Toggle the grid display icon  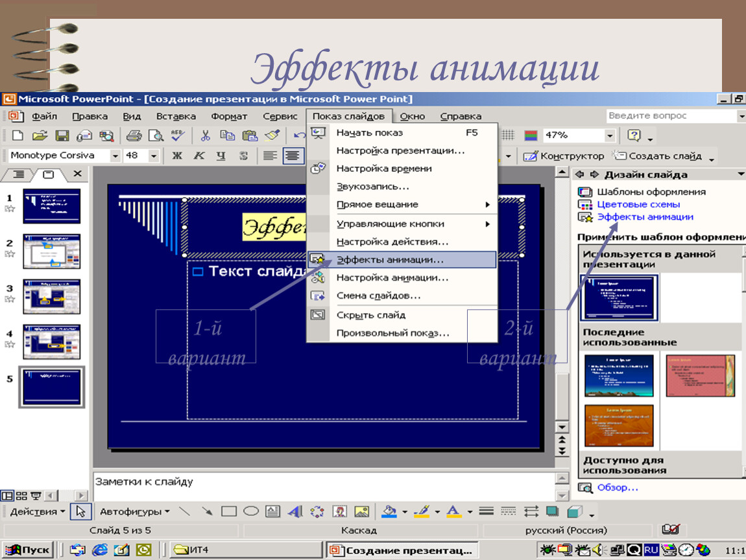pos(509,135)
